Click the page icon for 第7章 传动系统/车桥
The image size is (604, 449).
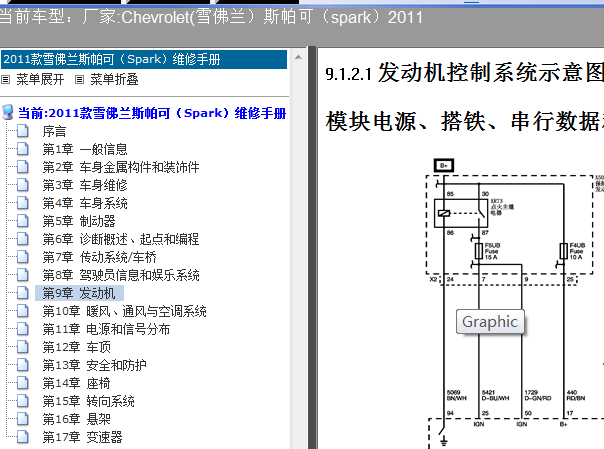[23, 256]
